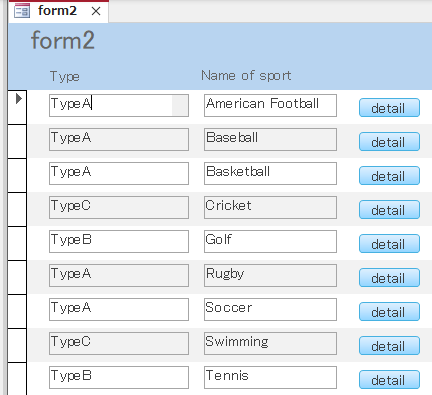Image resolution: width=432 pixels, height=395 pixels.
Task: Open detail for Baseball
Action: coord(389,142)
